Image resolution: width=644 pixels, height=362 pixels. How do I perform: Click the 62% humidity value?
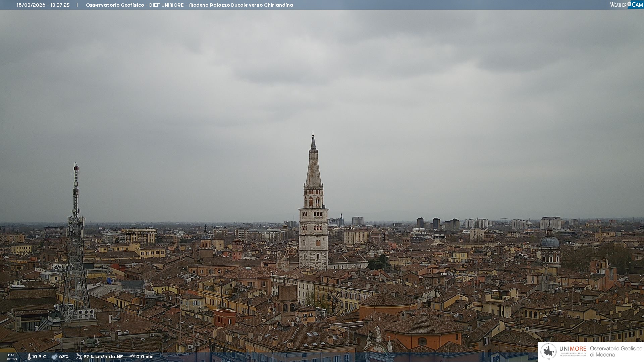click(64, 357)
